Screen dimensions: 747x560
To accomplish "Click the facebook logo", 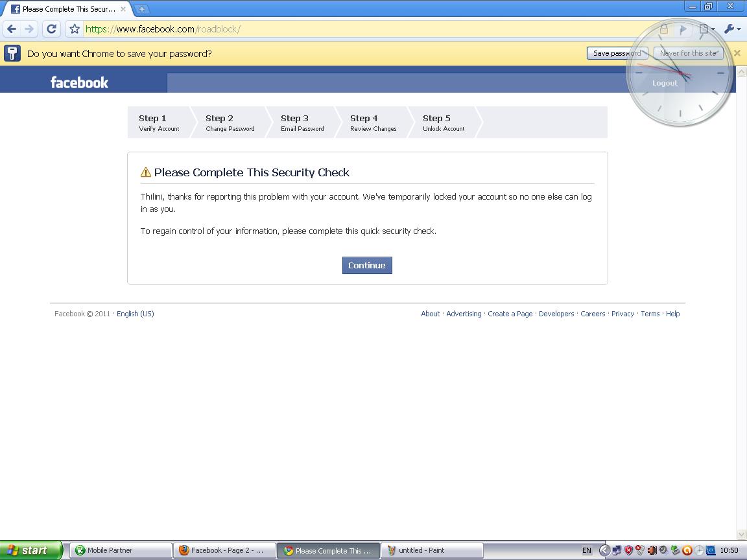I will (x=80, y=82).
